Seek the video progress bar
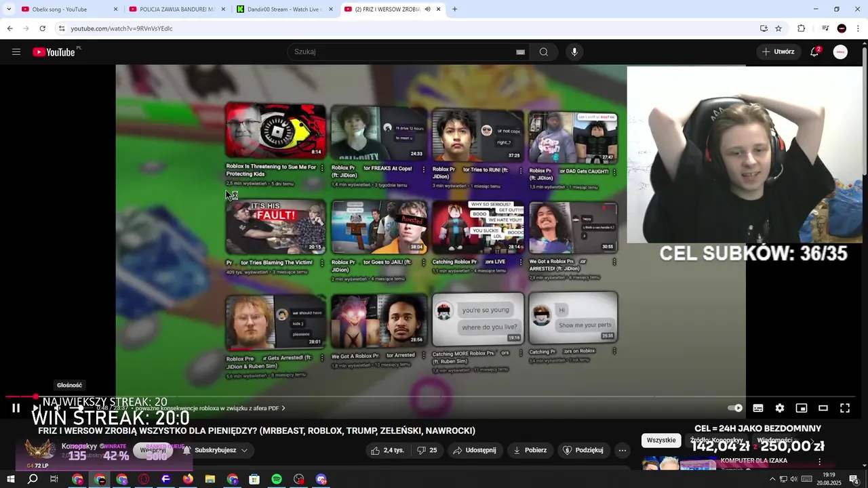Image resolution: width=868 pixels, height=488 pixels. (x=431, y=396)
